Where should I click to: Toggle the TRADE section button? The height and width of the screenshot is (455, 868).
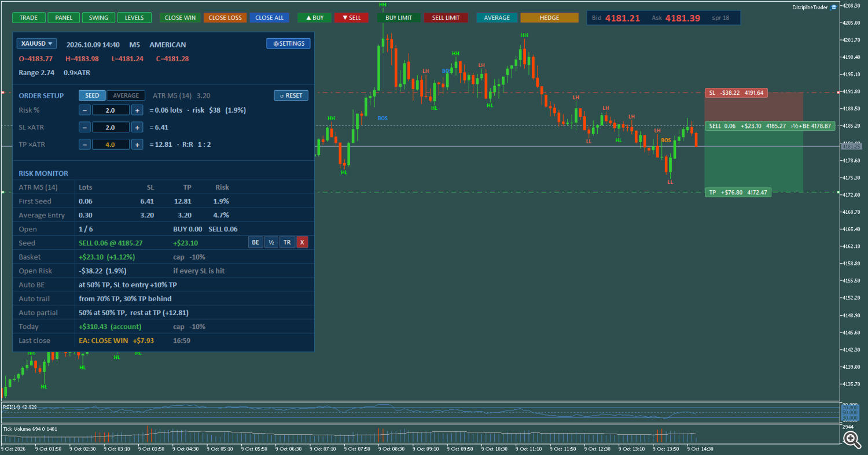pyautogui.click(x=29, y=18)
